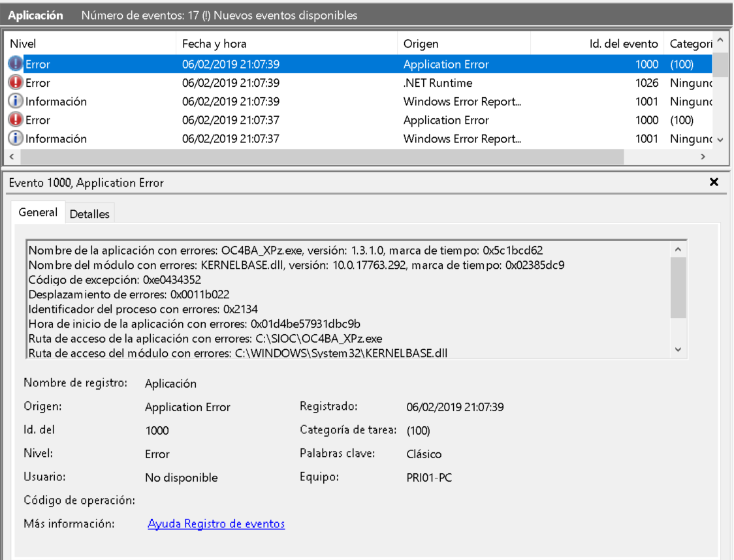The width and height of the screenshot is (734, 560).
Task: Click the event list's scroll up arrow
Action: click(720, 41)
